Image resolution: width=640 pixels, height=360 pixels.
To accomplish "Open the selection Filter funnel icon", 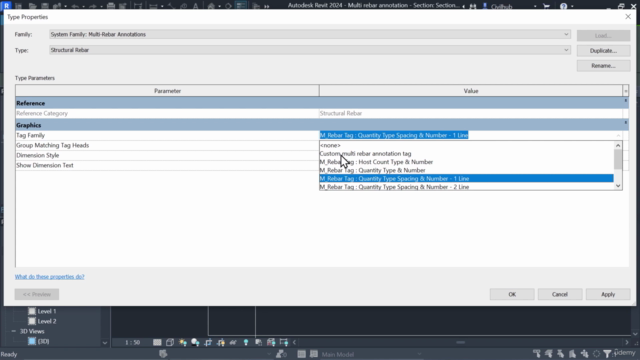I will tap(607, 353).
